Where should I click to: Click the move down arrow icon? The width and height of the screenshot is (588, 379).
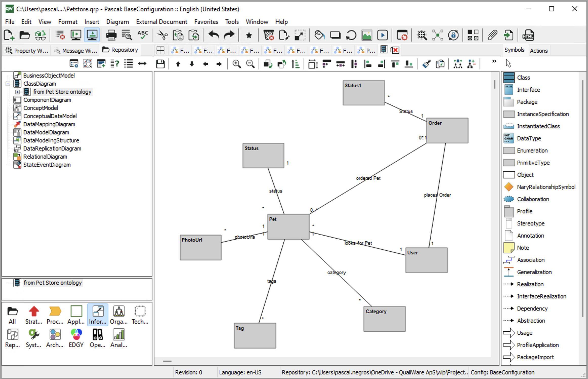click(x=192, y=64)
